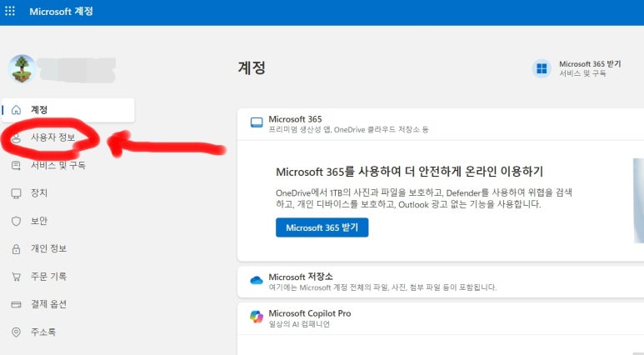This screenshot has width=644, height=355.
Task: Select the 계정 home icon in sidebar
Action: pyautogui.click(x=16, y=110)
